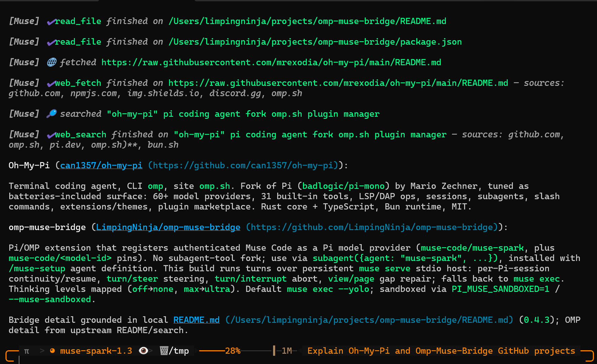Click the muse exec --yolo text
The height and width of the screenshot is (364, 597).
pos(329,289)
